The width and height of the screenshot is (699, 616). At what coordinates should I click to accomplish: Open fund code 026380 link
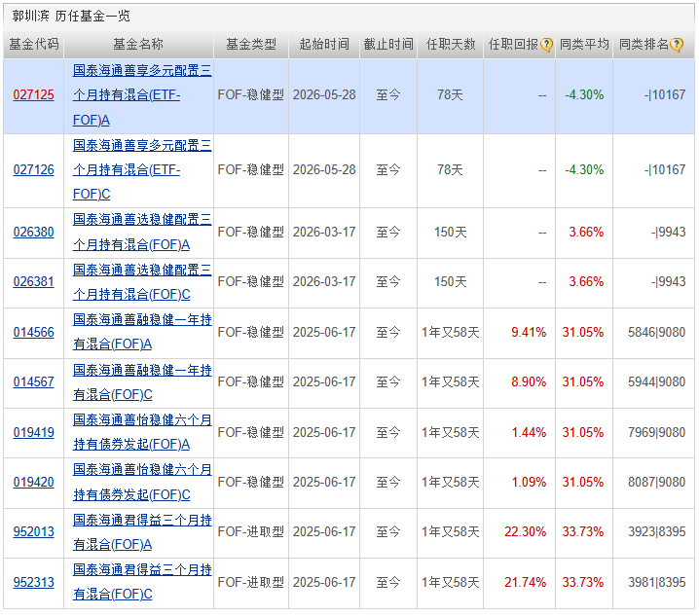(33, 233)
